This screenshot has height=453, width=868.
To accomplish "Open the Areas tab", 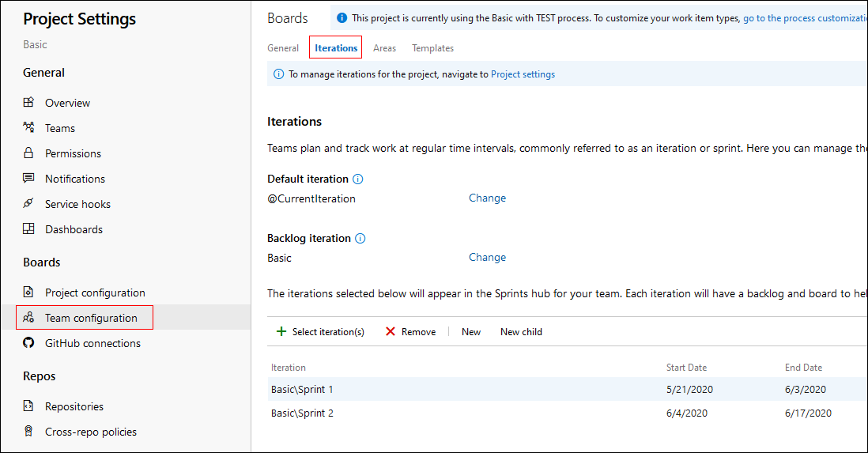I will (x=384, y=48).
